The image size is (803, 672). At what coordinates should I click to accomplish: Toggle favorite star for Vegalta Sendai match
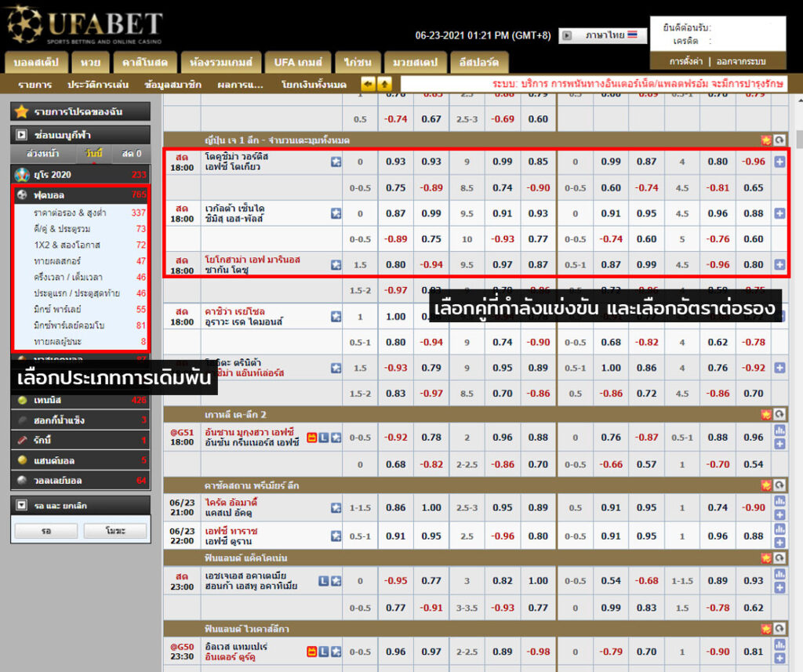pos(336,213)
